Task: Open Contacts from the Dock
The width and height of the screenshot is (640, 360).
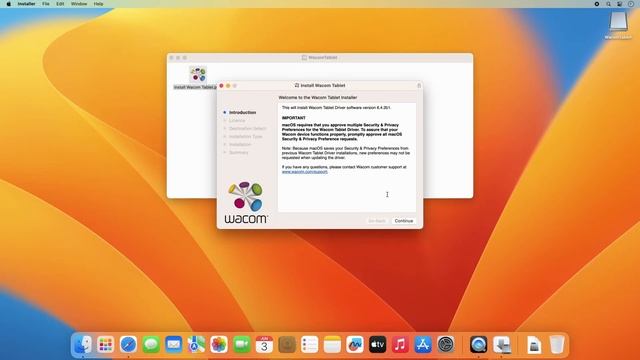Action: 287,345
